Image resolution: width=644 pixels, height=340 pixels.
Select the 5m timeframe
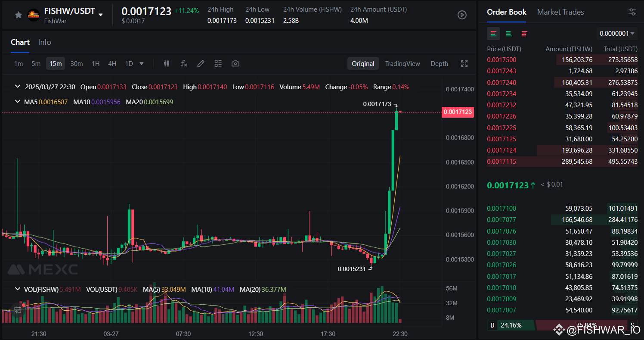36,63
